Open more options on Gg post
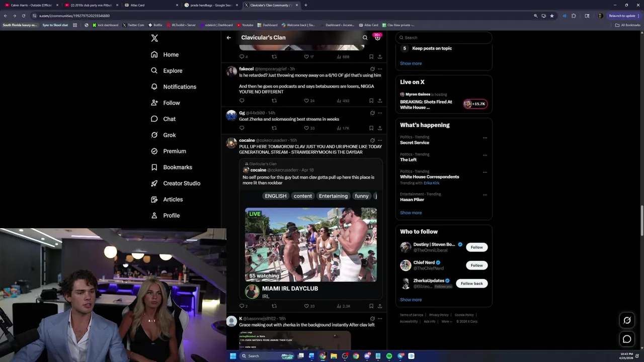 pyautogui.click(x=380, y=113)
